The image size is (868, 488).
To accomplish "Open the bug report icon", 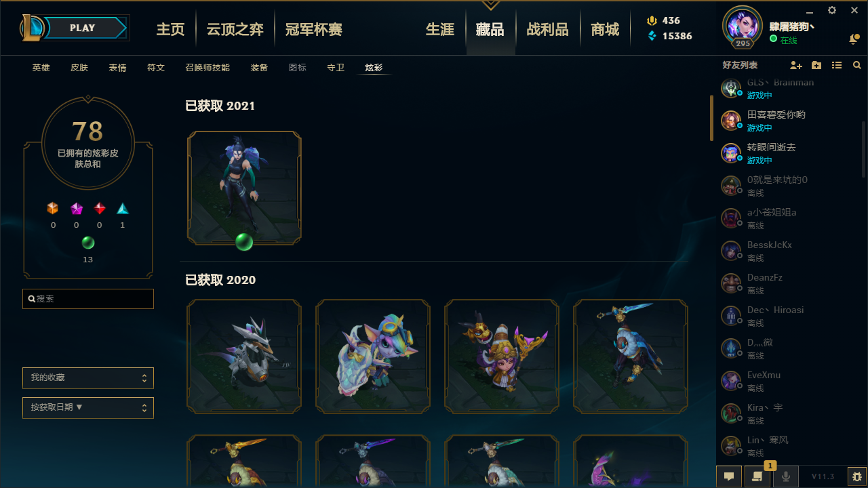I will pyautogui.click(x=857, y=476).
